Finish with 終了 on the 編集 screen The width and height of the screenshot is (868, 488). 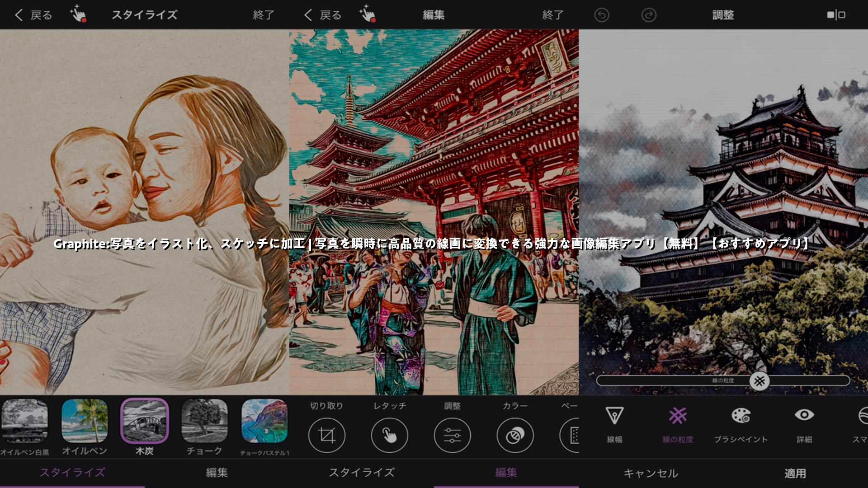point(553,15)
